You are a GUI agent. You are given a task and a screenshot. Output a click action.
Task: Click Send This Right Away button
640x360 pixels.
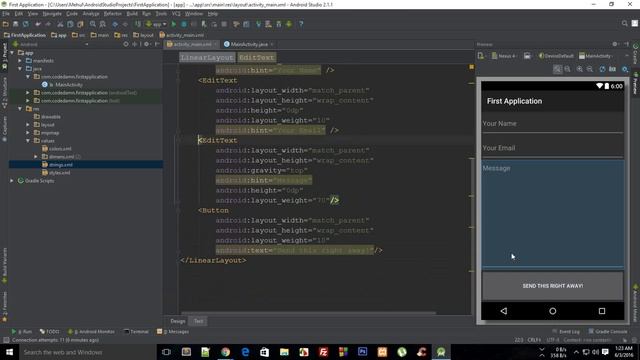(553, 286)
